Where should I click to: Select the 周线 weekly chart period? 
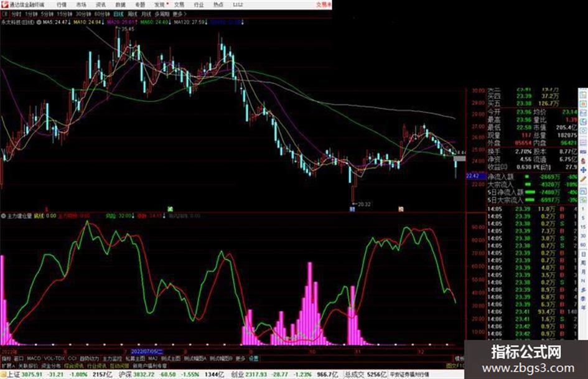pos(133,14)
